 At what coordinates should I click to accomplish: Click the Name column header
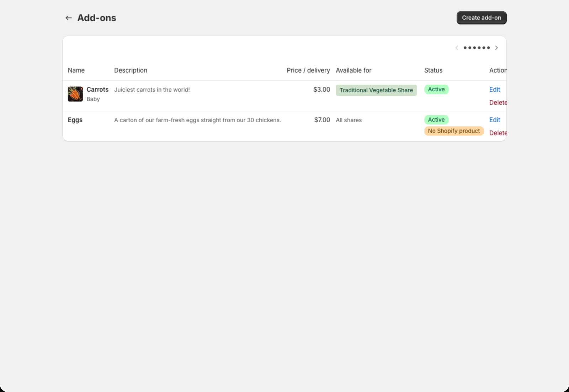click(x=76, y=70)
